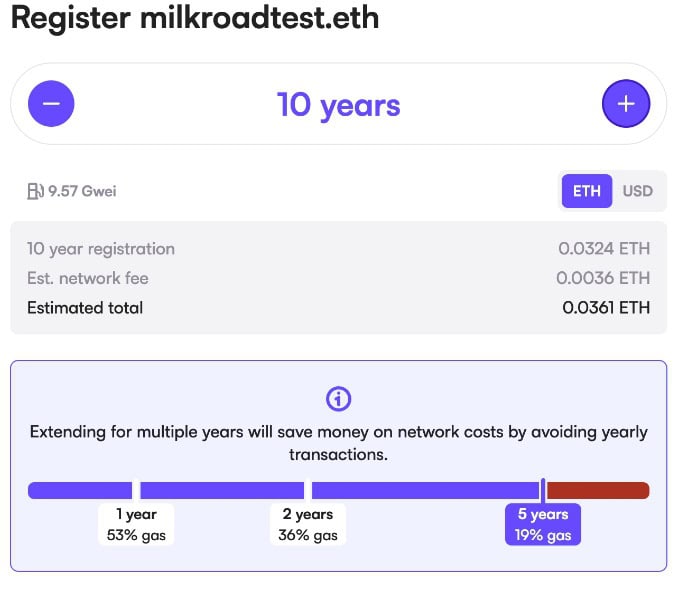Click the gas pump icon
This screenshot has width=678, height=592.
click(35, 191)
